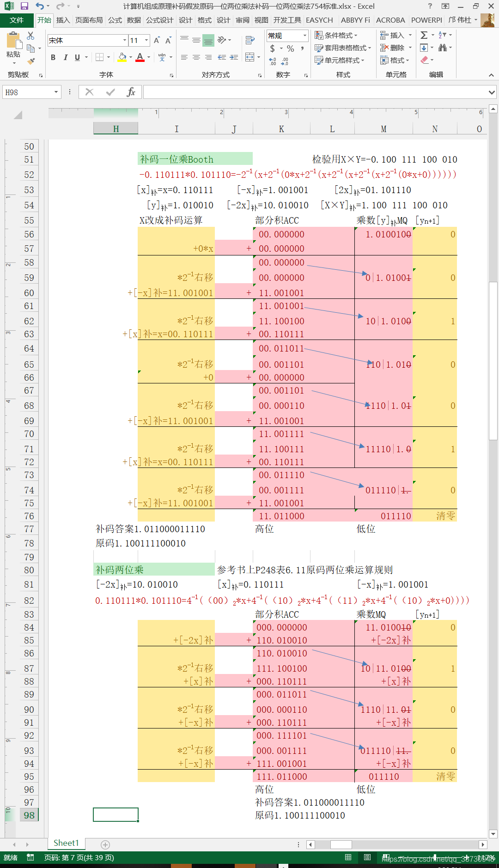Viewport: 499px width, 868px height.
Task: Increase the cell indent
Action: [x=234, y=58]
